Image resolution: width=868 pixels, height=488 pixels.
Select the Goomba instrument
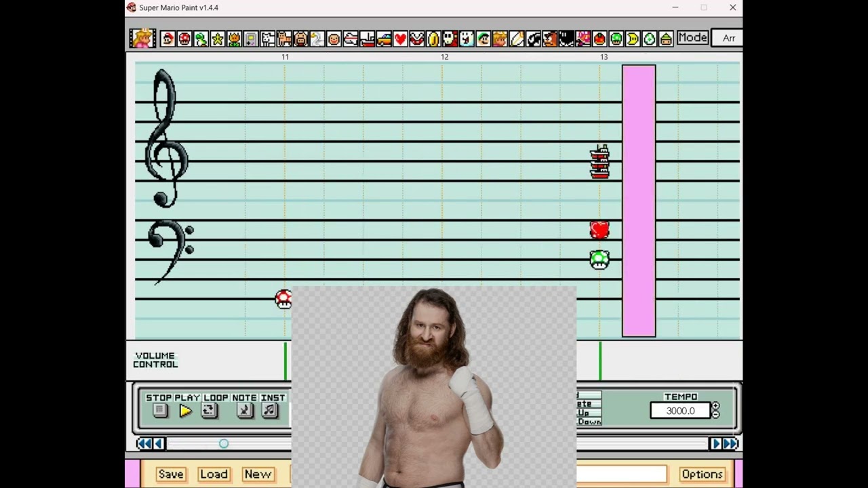pyautogui.click(x=549, y=39)
